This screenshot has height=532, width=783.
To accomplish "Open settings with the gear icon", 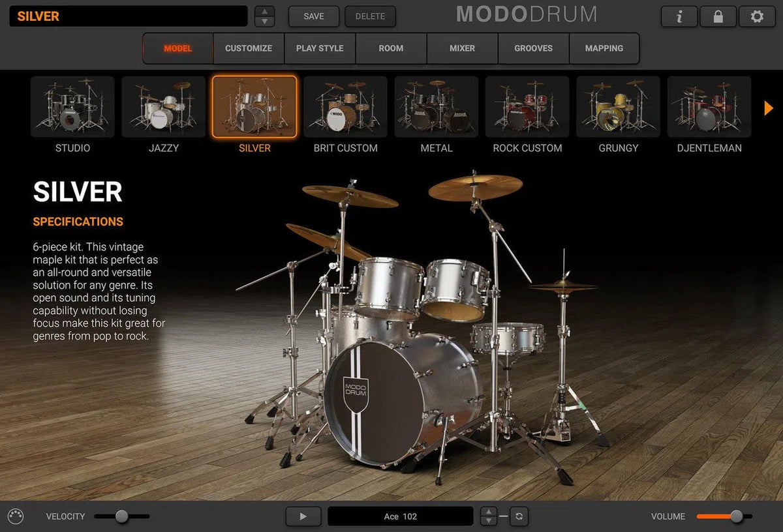I will tap(757, 16).
